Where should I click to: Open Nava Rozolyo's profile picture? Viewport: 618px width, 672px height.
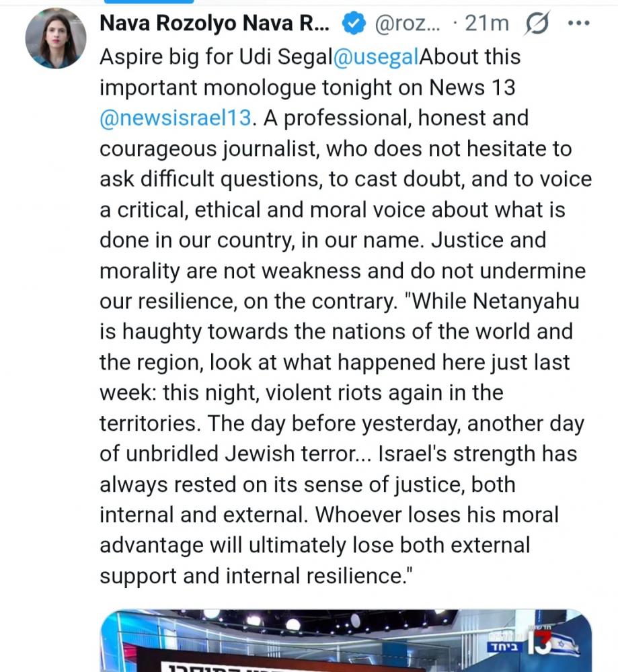[55, 39]
